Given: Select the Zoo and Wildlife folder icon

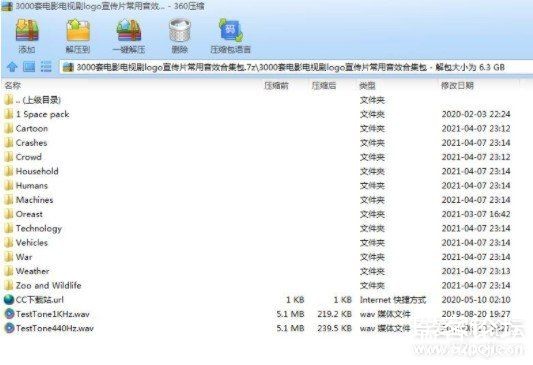Looking at the screenshot, I should [9, 285].
